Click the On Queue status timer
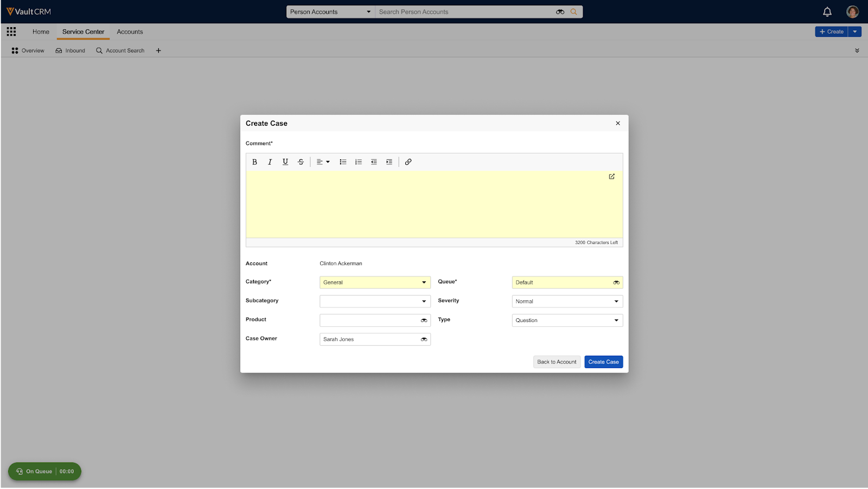Viewport: 868px width, 489px height. click(x=44, y=472)
